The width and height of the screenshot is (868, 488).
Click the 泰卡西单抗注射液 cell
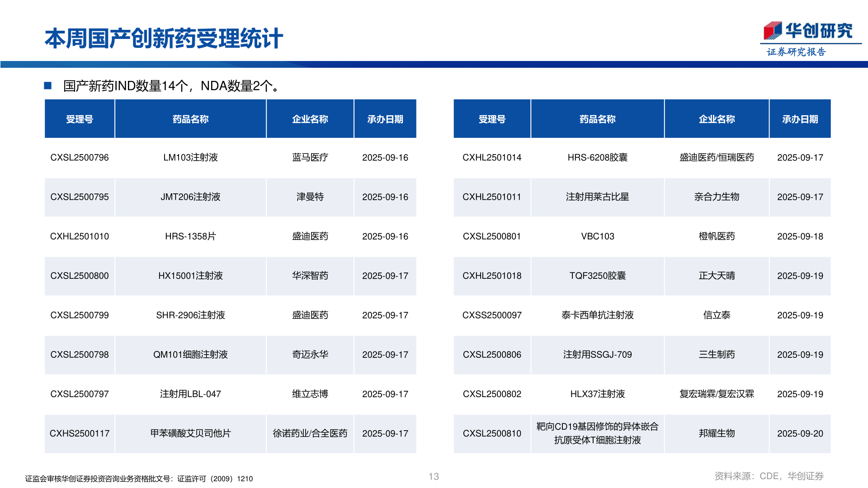(x=597, y=315)
